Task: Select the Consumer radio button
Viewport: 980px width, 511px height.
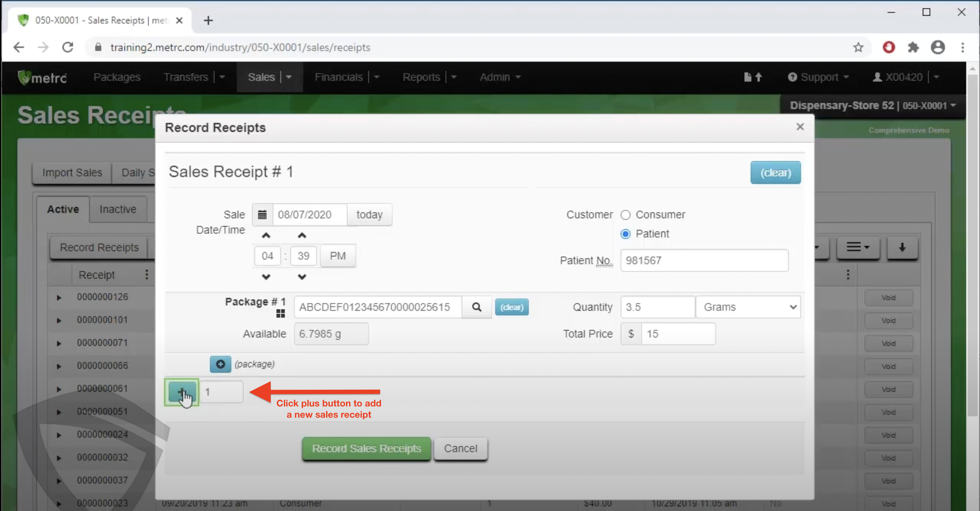Action: pyautogui.click(x=625, y=215)
